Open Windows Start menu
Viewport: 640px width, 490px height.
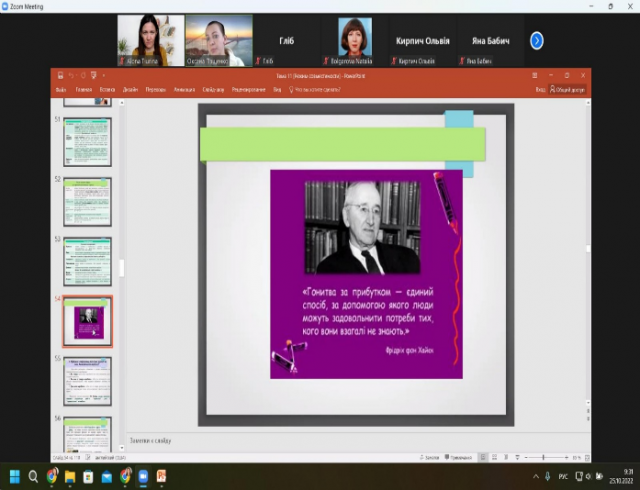click(15, 476)
